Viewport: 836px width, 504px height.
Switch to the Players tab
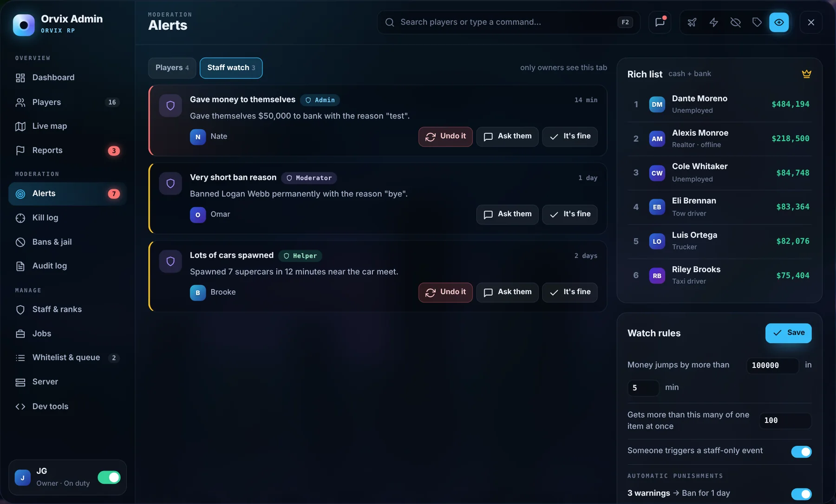click(172, 68)
